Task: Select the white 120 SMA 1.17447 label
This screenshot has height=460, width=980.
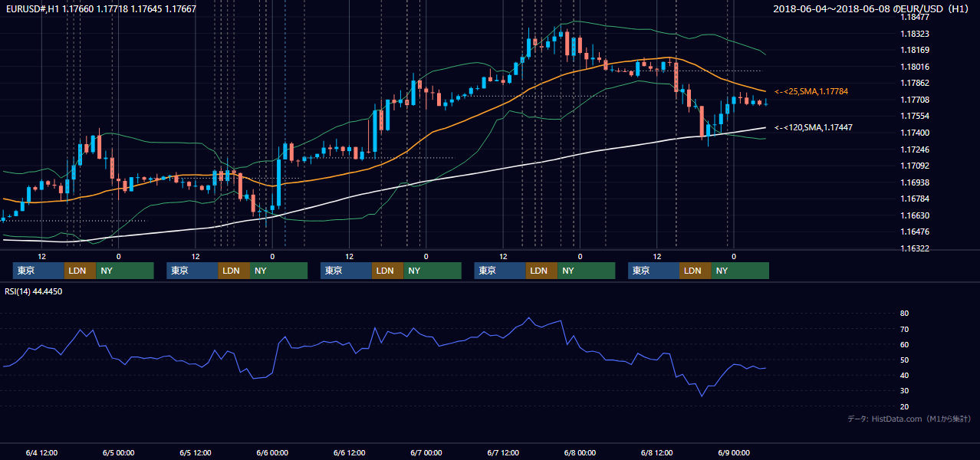Action: pyautogui.click(x=814, y=127)
